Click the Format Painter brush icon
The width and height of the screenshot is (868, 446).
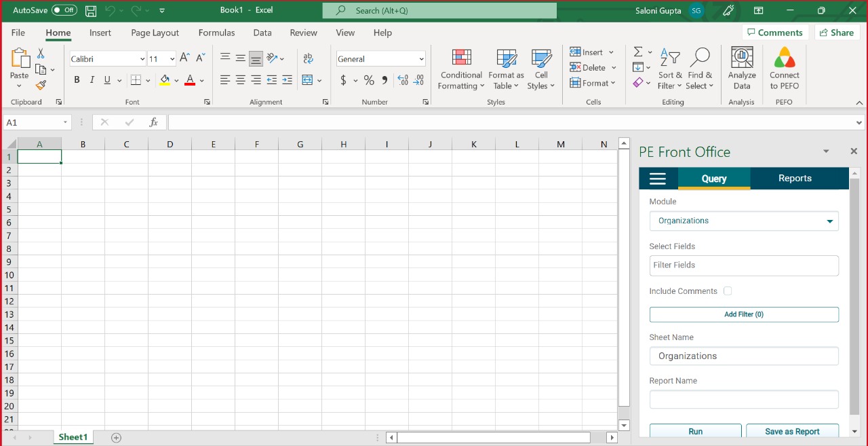41,86
